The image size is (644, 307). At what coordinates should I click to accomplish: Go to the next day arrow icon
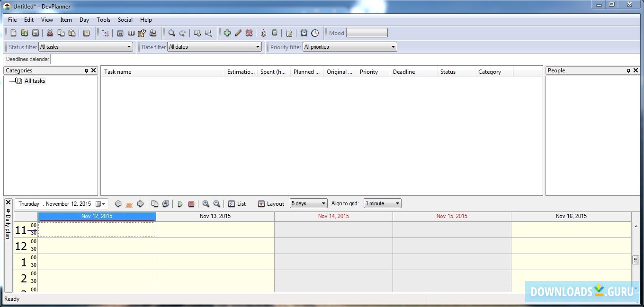pos(140,203)
